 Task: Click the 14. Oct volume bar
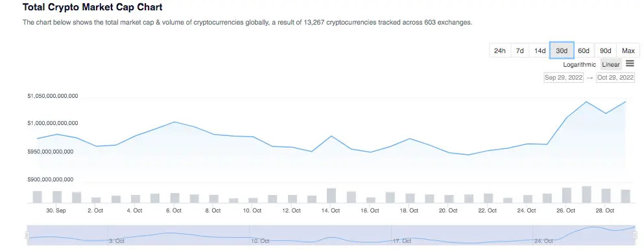tap(331, 196)
